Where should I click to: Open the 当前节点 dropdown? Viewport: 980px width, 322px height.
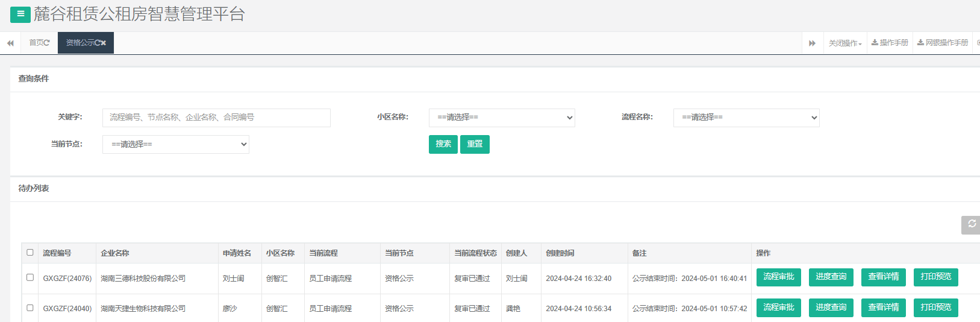tap(176, 144)
